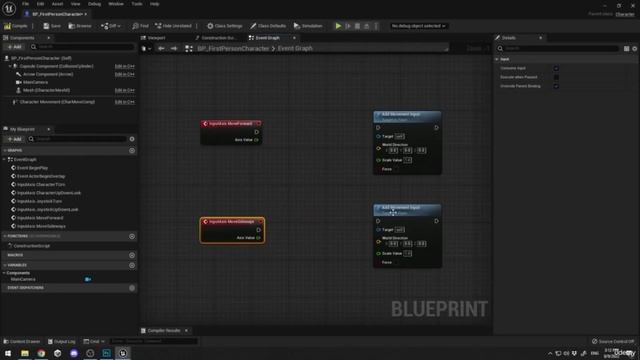This screenshot has width=640, height=360.
Task: Click the green Play button
Action: (338, 26)
